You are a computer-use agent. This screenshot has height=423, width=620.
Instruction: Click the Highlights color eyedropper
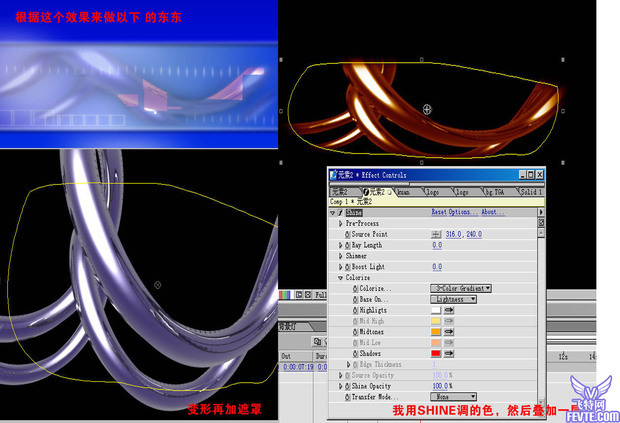(450, 310)
